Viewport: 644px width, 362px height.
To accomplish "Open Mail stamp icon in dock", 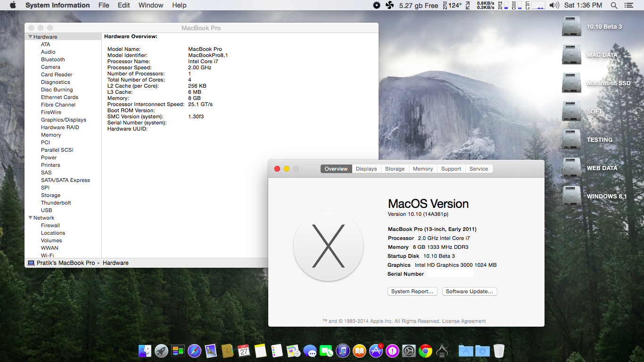I will coord(211,351).
